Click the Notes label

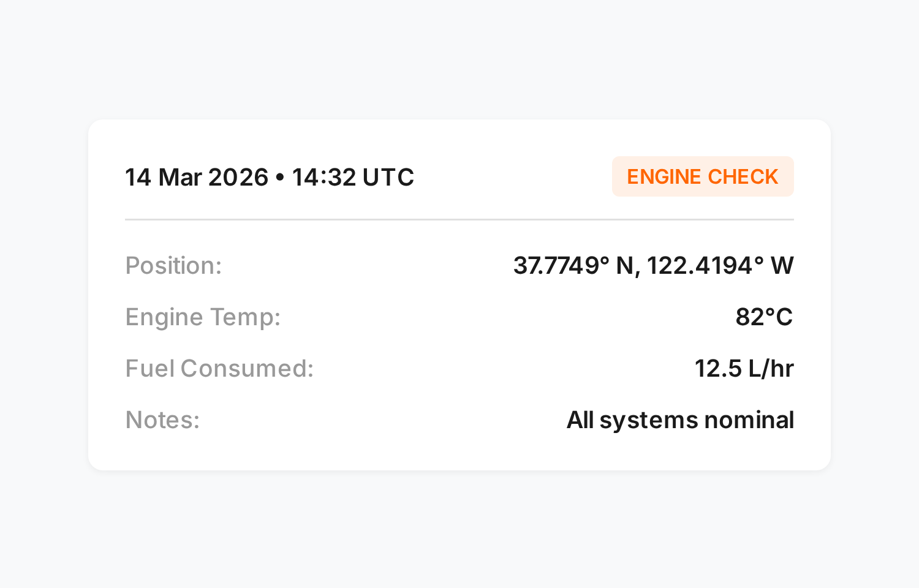pyautogui.click(x=162, y=420)
